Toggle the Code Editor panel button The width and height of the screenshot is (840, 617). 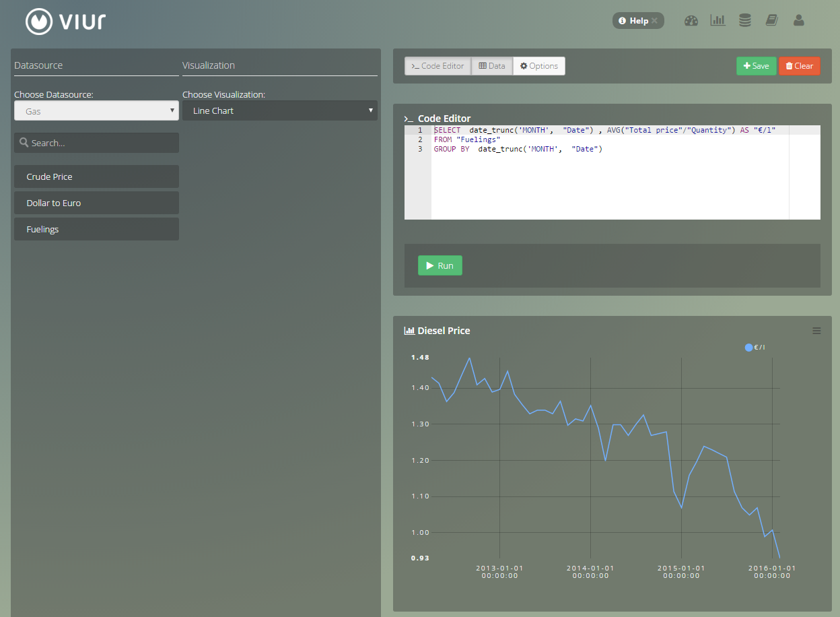point(438,66)
